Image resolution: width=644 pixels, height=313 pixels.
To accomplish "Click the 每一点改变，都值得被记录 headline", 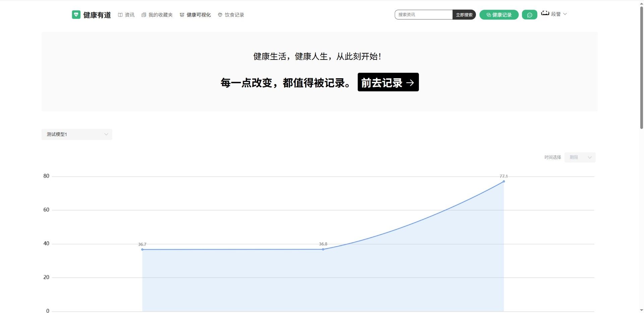I will [x=285, y=83].
